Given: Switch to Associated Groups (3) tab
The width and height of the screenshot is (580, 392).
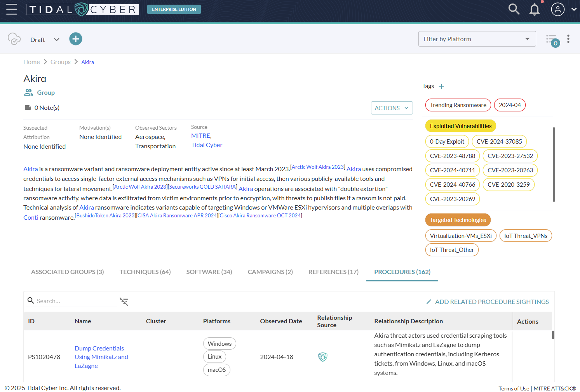Looking at the screenshot, I should point(68,272).
